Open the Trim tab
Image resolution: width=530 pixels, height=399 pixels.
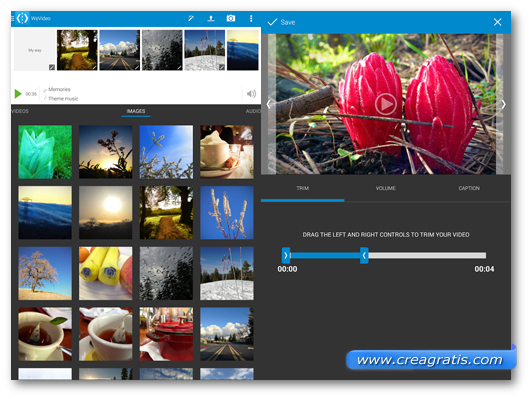coord(303,188)
